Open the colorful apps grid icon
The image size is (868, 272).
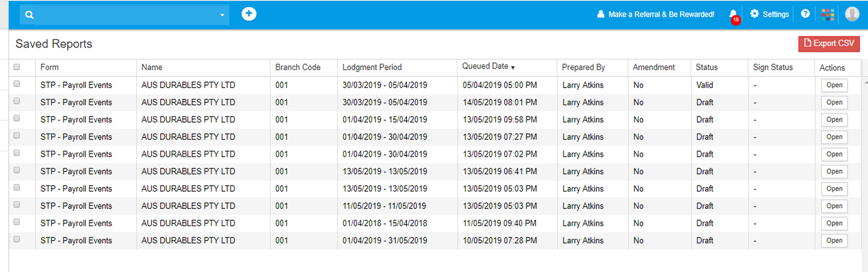click(828, 14)
